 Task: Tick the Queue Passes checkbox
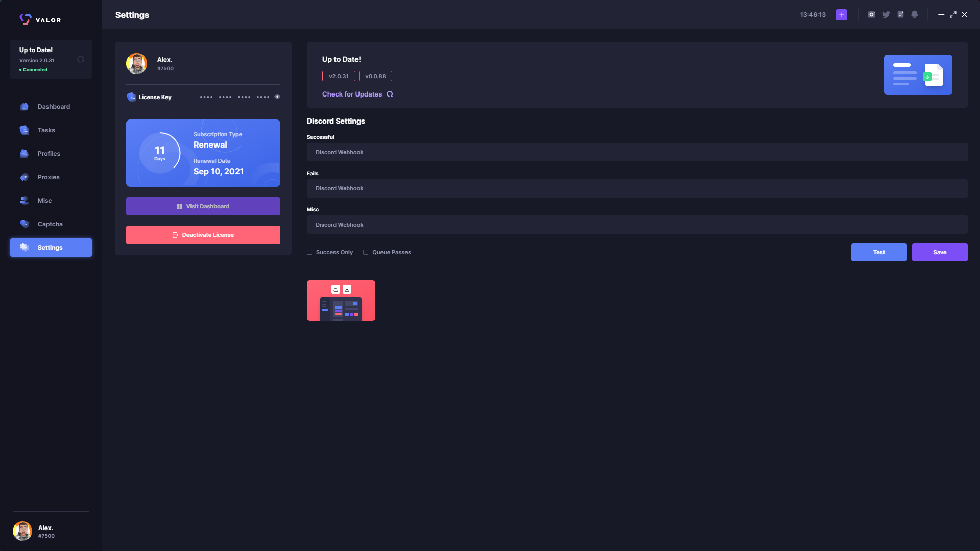[366, 252]
